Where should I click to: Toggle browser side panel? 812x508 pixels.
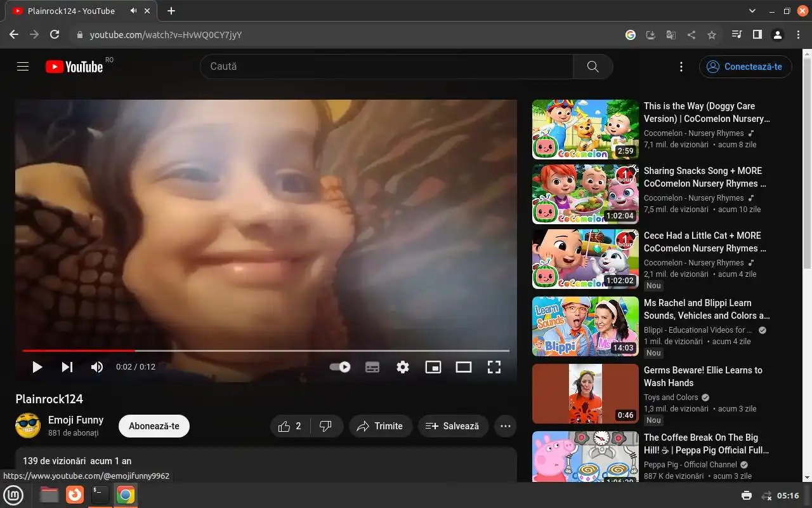pyautogui.click(x=757, y=35)
